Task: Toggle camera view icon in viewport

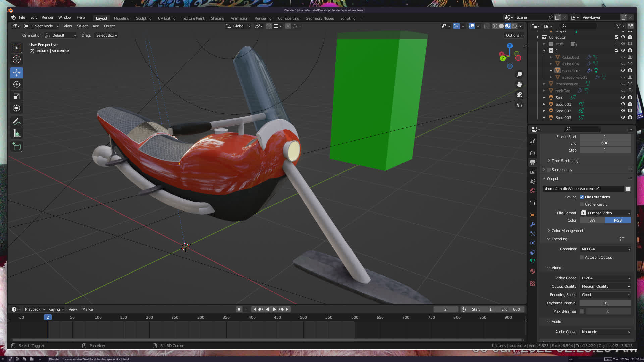Action: point(519,95)
